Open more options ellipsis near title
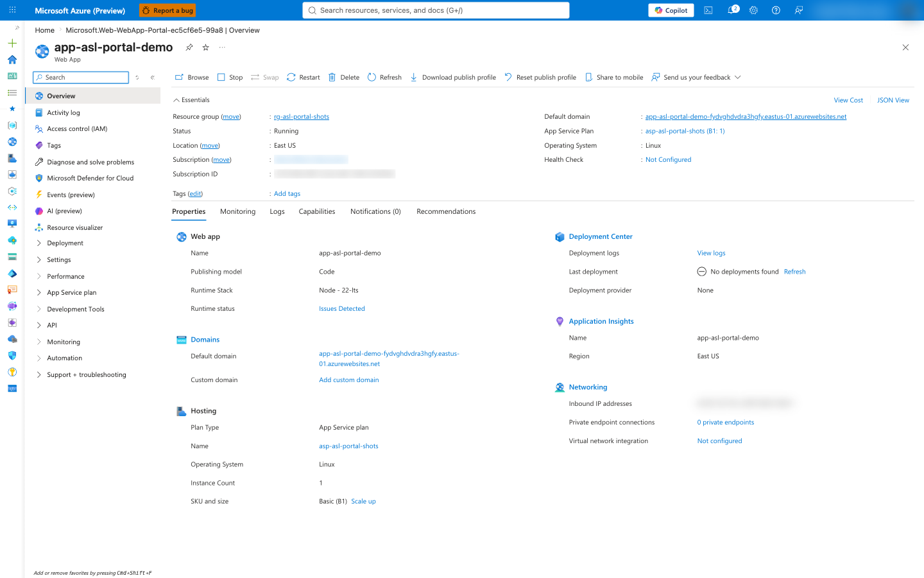Screen dimensions: 924x578 [222, 48]
